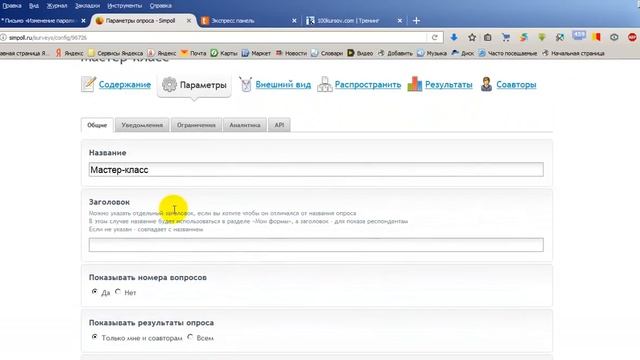Go to the Распространить section
Screen dimensions: 640x360
(368, 84)
